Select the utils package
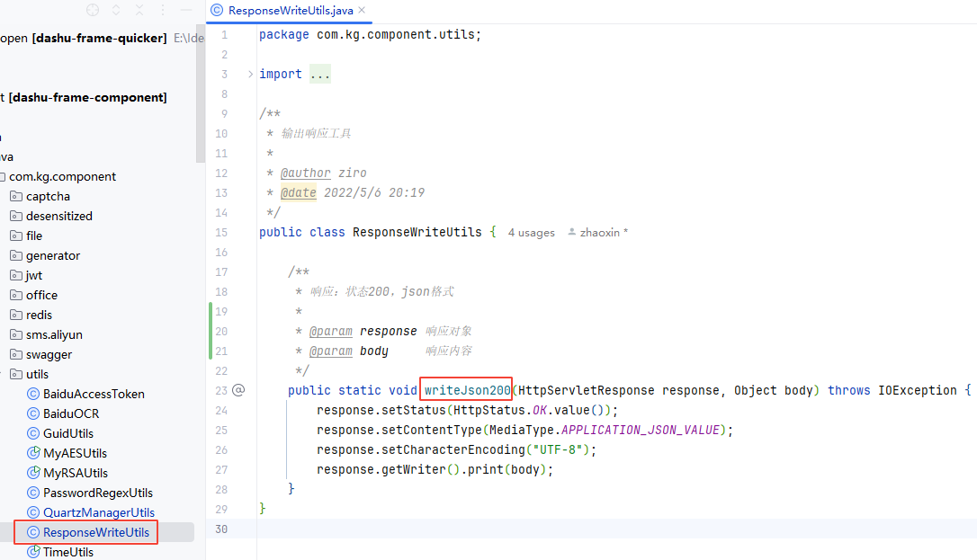977x560 pixels. 38,374
